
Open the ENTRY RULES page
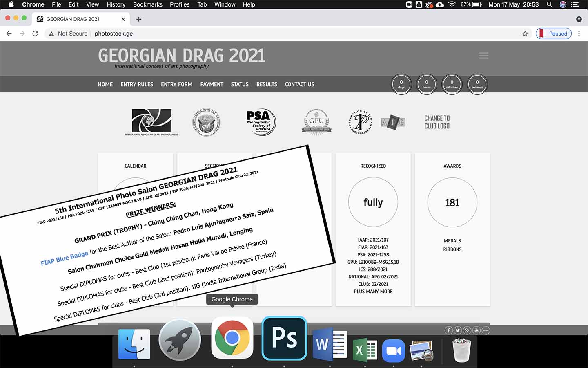137,84
